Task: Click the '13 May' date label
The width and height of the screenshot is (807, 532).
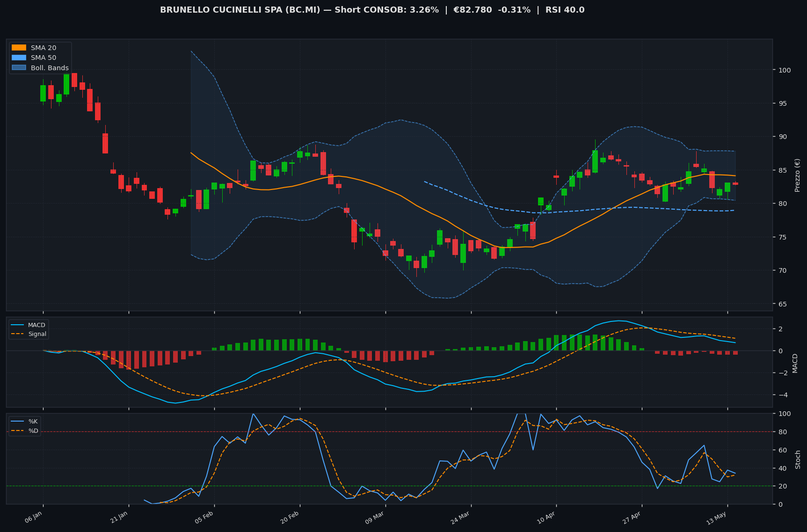Action: pyautogui.click(x=717, y=517)
